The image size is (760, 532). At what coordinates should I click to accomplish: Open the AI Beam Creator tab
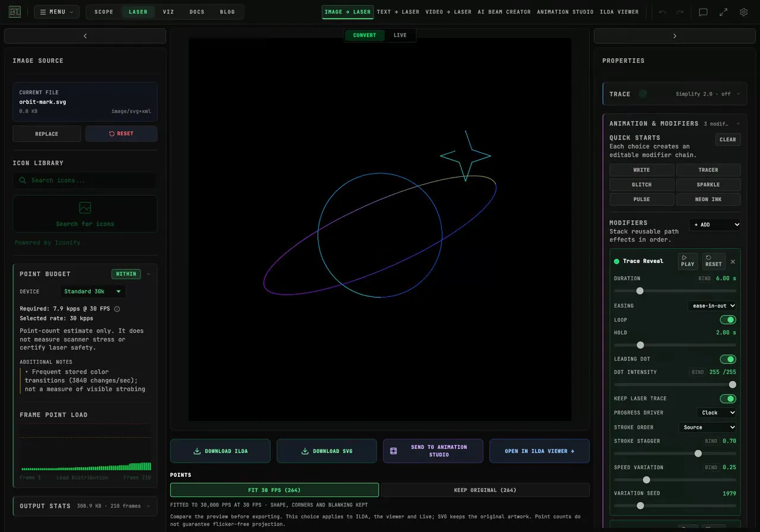[x=504, y=12]
